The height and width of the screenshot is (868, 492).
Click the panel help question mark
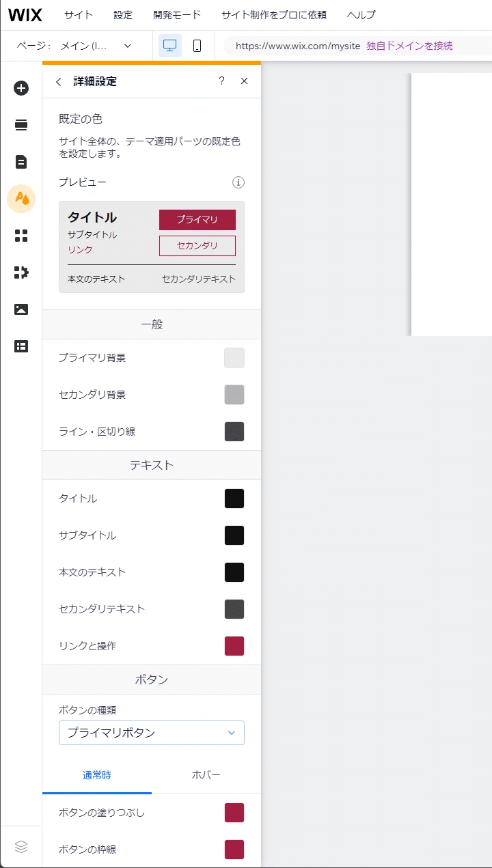221,81
